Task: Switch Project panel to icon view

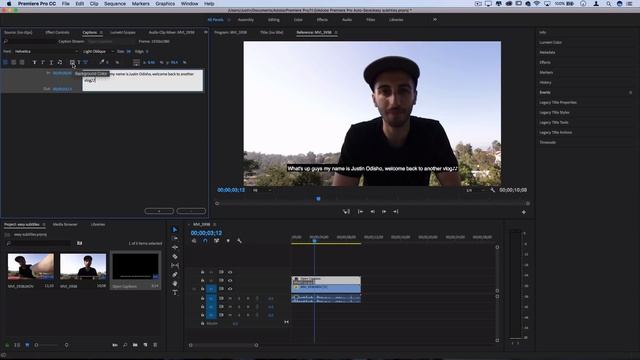Action: [x=27, y=345]
